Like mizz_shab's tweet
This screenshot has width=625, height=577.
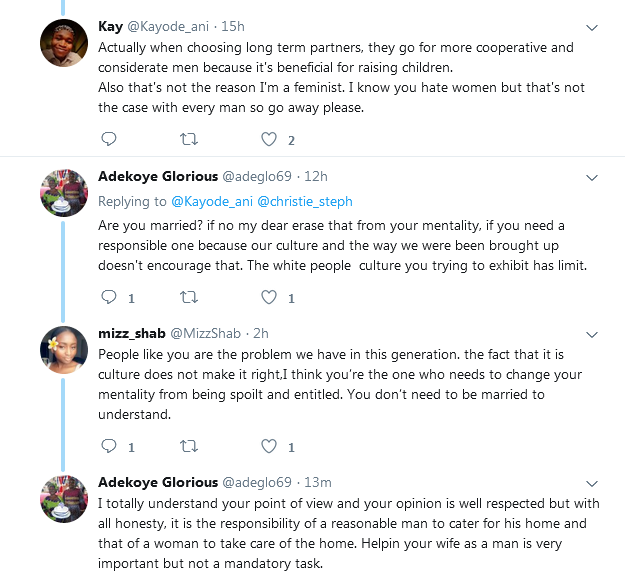[x=269, y=446]
